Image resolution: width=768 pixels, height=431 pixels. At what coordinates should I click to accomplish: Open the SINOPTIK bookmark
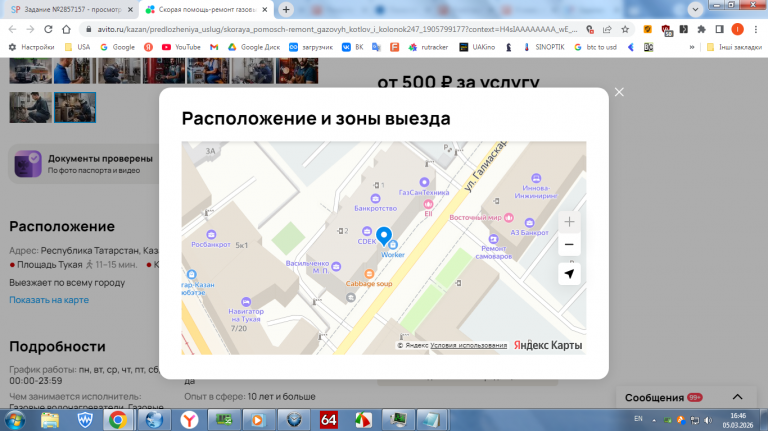tap(544, 47)
